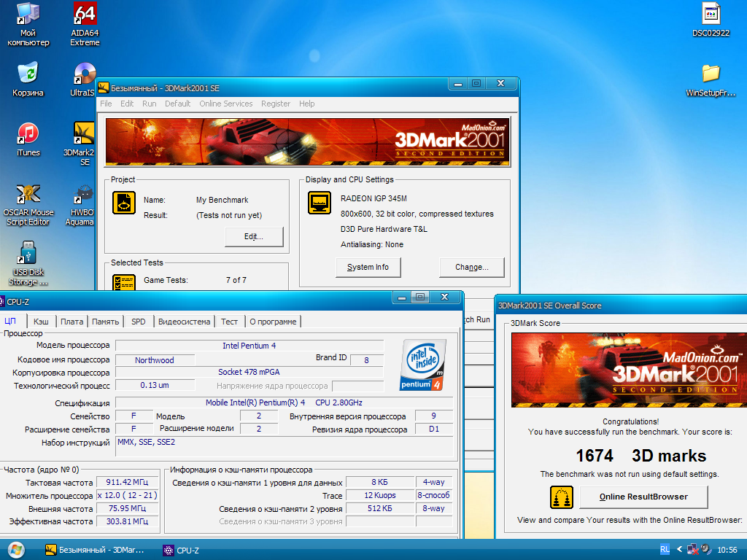This screenshot has height=560, width=747.
Task: Click the 3DMark2001 SE title bar icon
Action: (104, 87)
